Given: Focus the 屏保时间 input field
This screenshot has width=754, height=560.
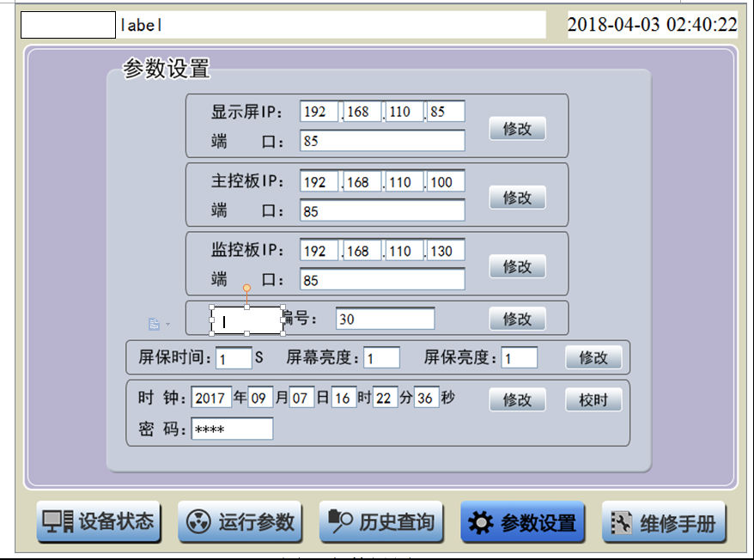Looking at the screenshot, I should point(234,357).
